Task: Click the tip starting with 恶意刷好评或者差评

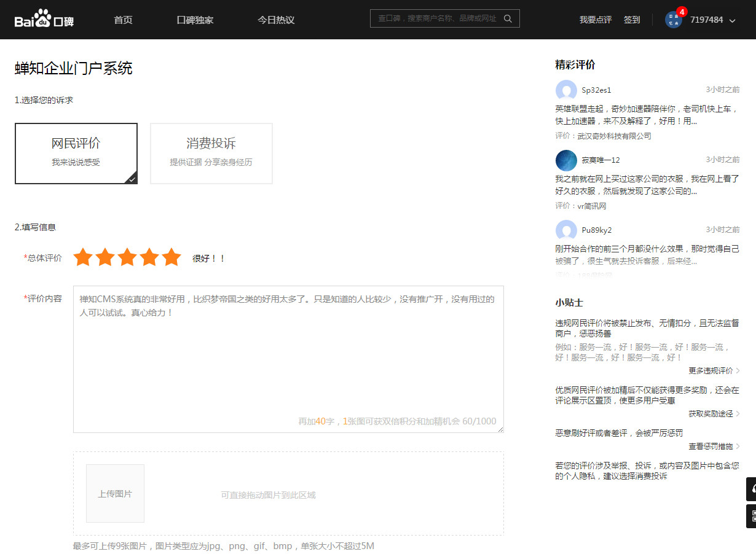Action: coord(619,433)
